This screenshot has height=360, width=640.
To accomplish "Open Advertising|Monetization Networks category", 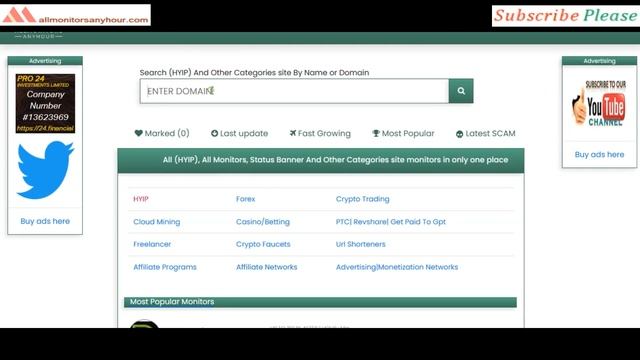I will click(397, 267).
